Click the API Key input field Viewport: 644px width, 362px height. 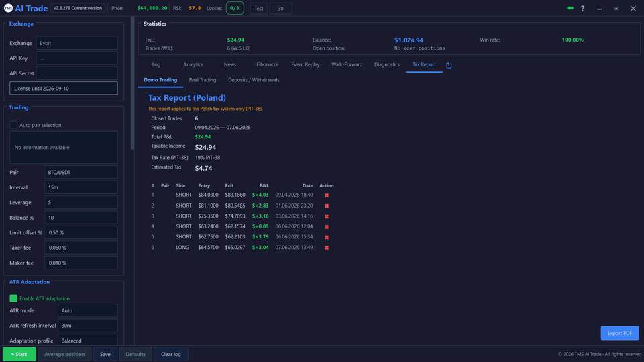[x=76, y=58]
